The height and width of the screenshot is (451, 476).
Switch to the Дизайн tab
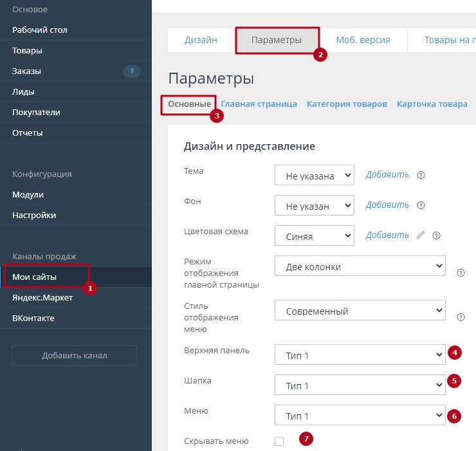coord(201,40)
